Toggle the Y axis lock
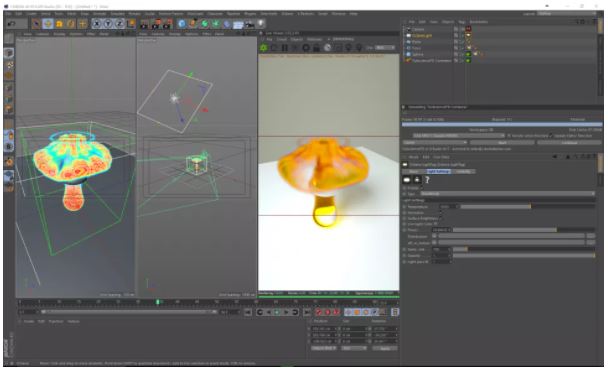Screen dimensions: 608x369 click(108, 24)
